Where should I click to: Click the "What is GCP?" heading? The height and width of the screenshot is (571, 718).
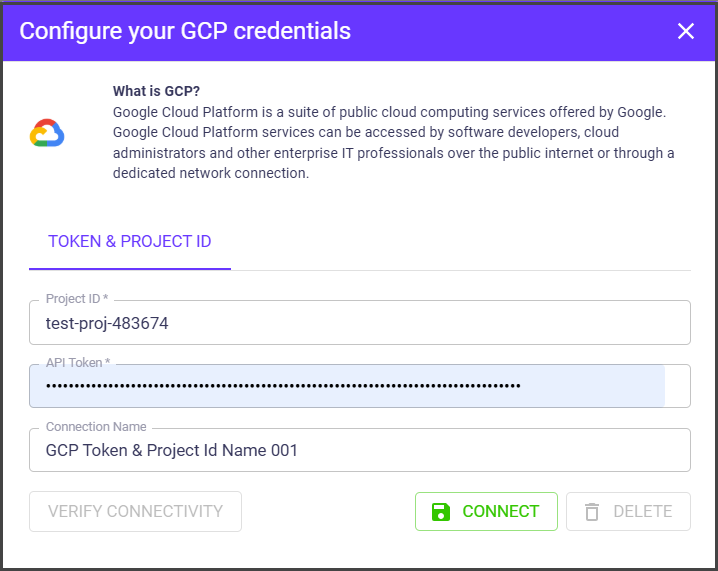click(x=156, y=92)
